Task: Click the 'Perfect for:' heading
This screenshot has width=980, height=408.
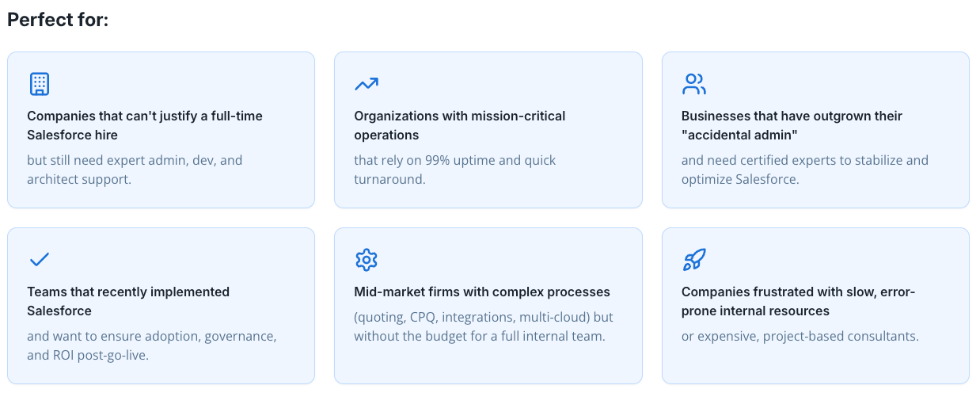Action: pyautogui.click(x=58, y=20)
